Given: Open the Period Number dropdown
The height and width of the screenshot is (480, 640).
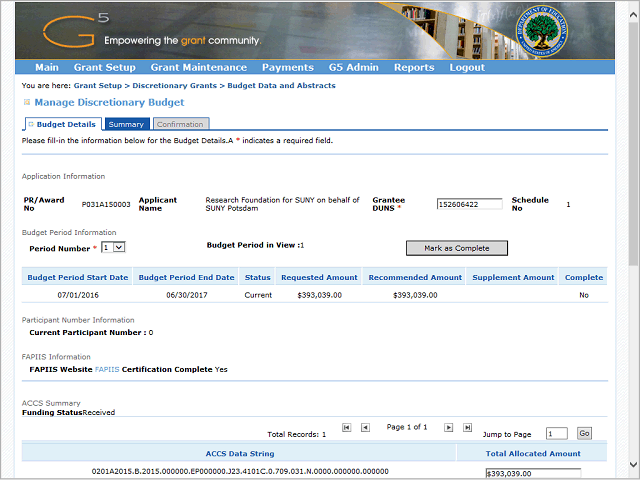Looking at the screenshot, I should coord(113,247).
